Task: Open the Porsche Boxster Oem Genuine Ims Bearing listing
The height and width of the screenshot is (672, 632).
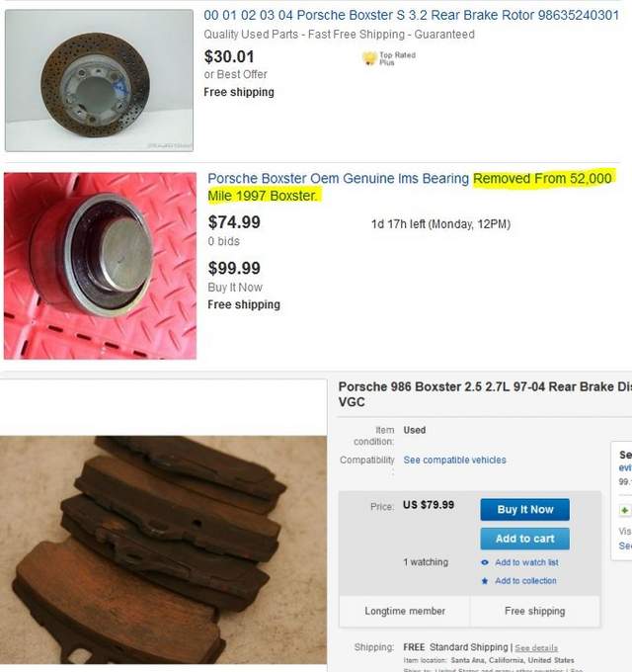Action: click(410, 187)
